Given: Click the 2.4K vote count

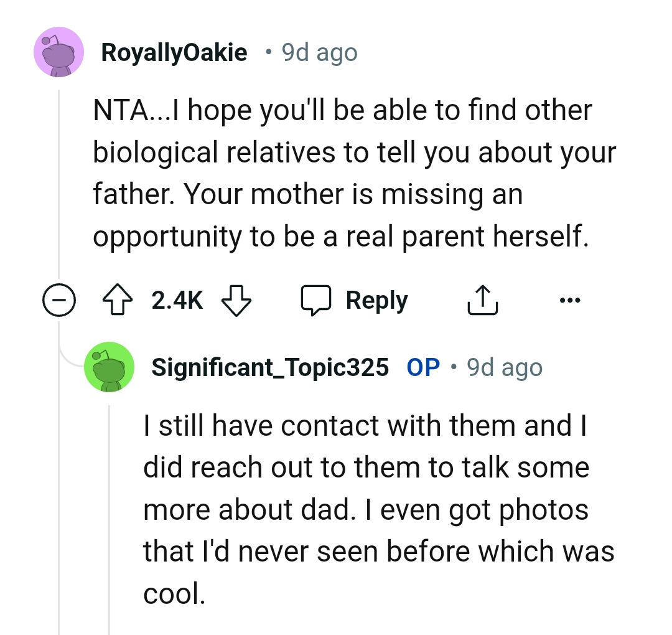Looking at the screenshot, I should [x=177, y=299].
